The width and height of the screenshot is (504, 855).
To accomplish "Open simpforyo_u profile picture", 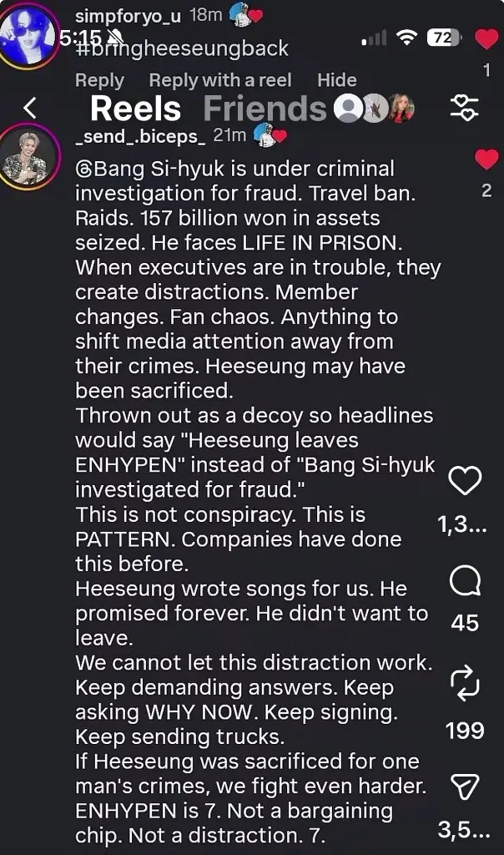I will pos(28,36).
